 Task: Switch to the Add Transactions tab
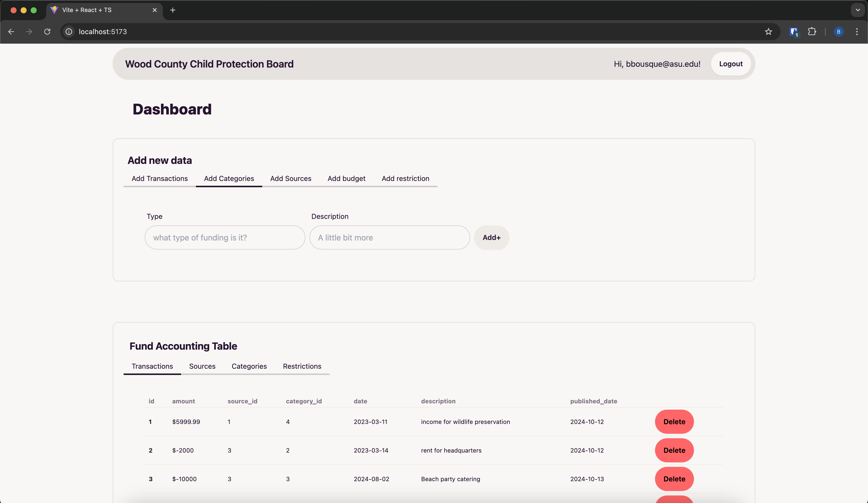coord(159,178)
